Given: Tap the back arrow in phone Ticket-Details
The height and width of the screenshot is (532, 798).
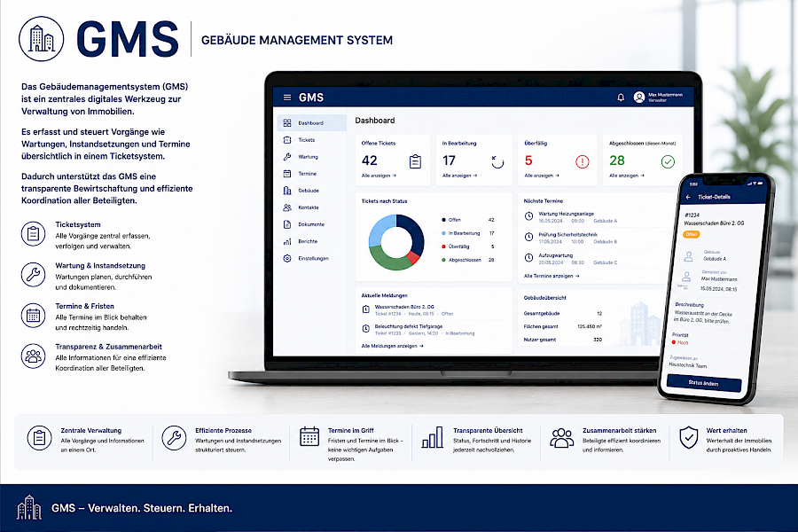Looking at the screenshot, I should tap(689, 197).
